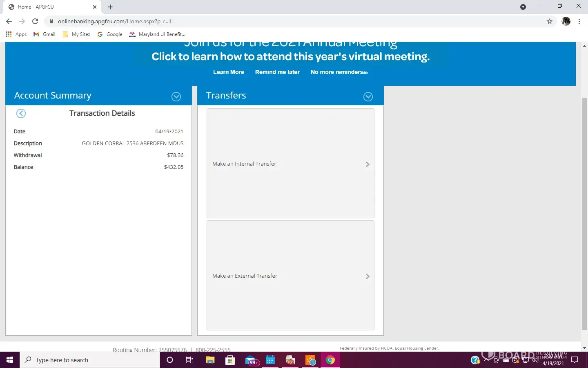Open Make an Internal Transfer
The image size is (588, 368).
(x=290, y=164)
